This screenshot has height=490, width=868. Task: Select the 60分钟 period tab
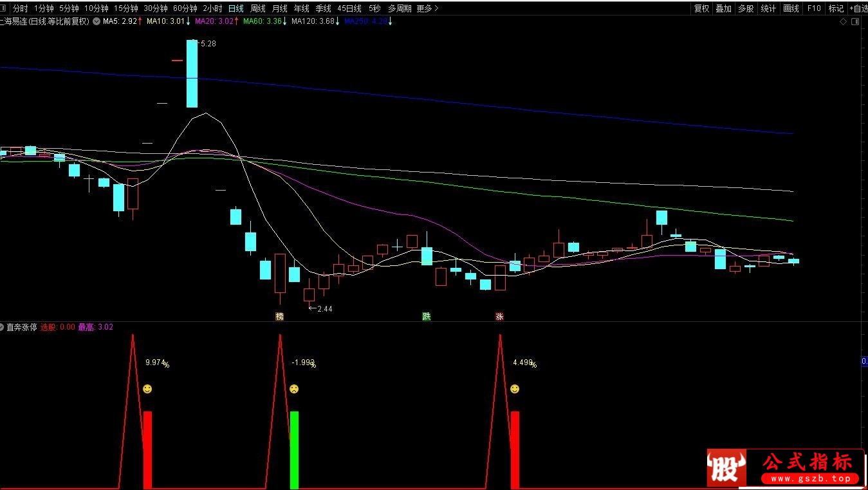tap(185, 8)
